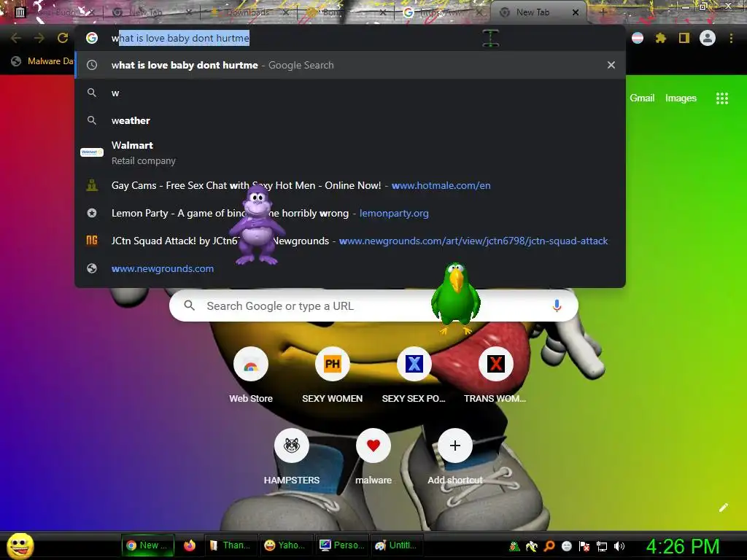
Task: Click the green parrot desktop character
Action: coord(456,298)
